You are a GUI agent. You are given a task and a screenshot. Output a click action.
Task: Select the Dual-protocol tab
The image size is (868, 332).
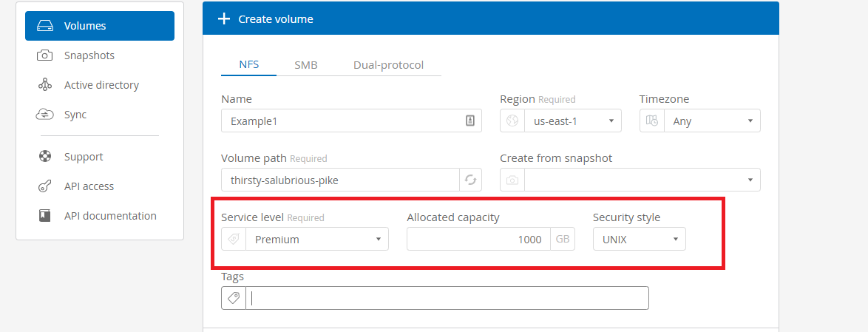click(388, 65)
